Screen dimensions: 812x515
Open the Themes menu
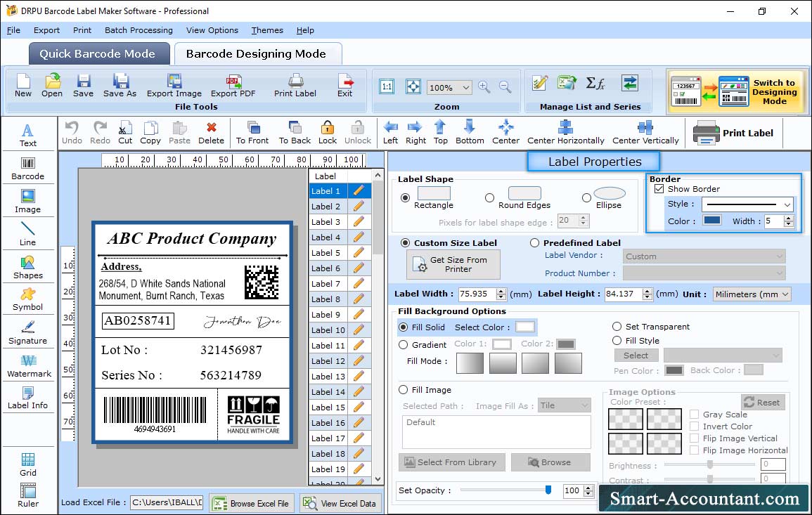267,30
